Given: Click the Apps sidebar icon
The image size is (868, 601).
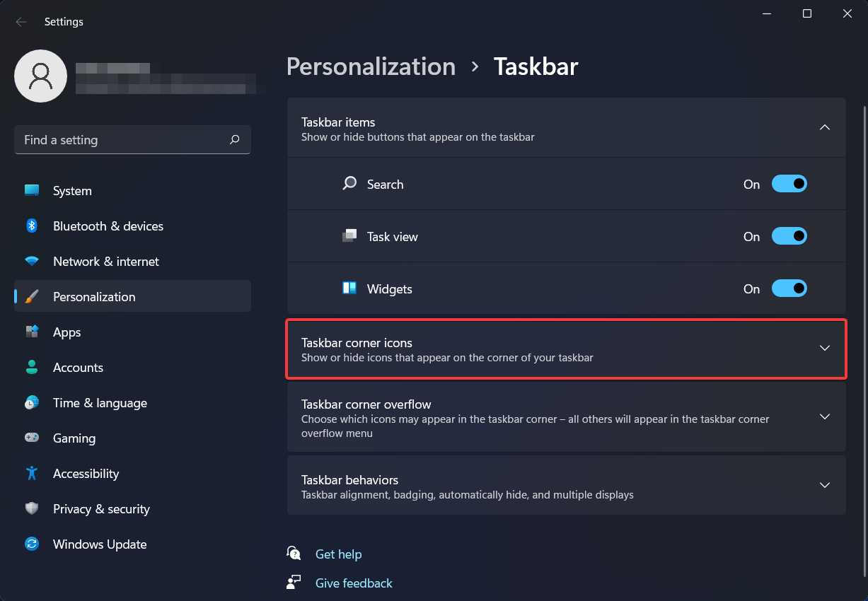Looking at the screenshot, I should [66, 332].
